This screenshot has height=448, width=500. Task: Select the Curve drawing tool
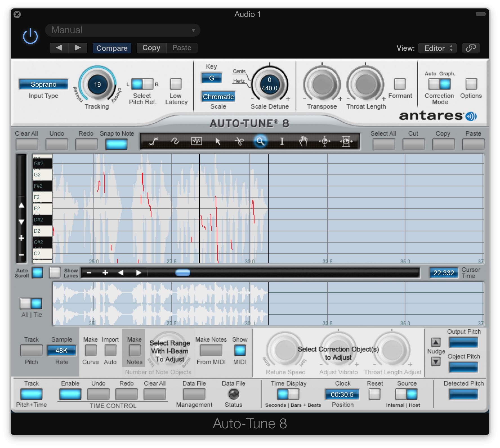[x=175, y=141]
